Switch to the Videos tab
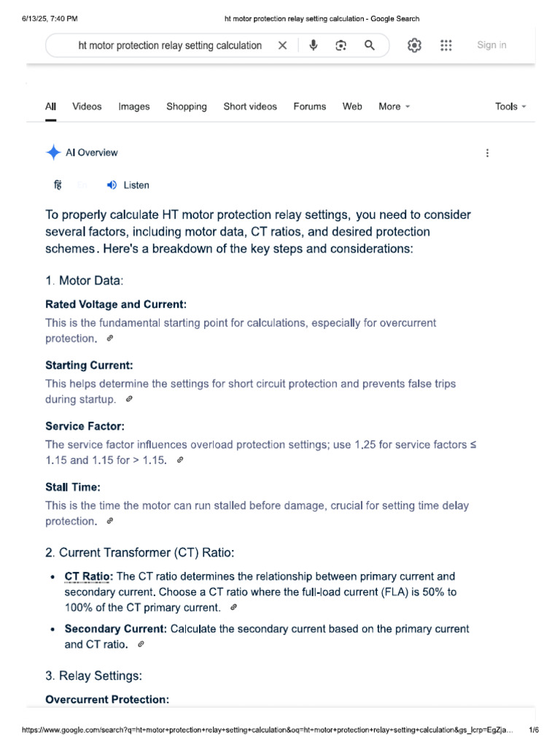This screenshot has width=560, height=747. (87, 107)
